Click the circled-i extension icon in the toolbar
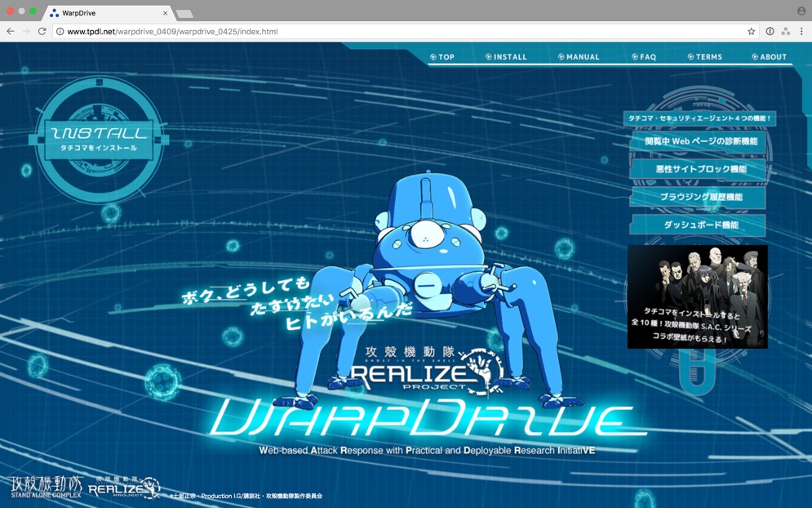This screenshot has height=508, width=812. tap(770, 32)
